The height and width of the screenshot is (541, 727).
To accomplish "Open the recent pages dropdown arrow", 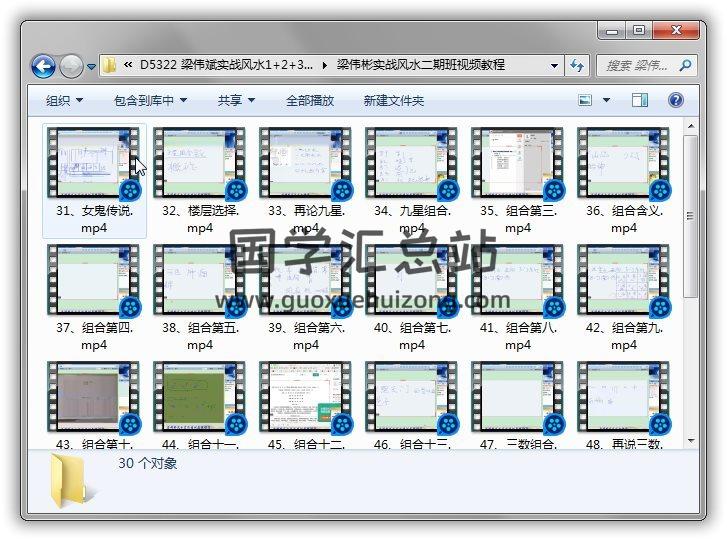I will pyautogui.click(x=92, y=68).
